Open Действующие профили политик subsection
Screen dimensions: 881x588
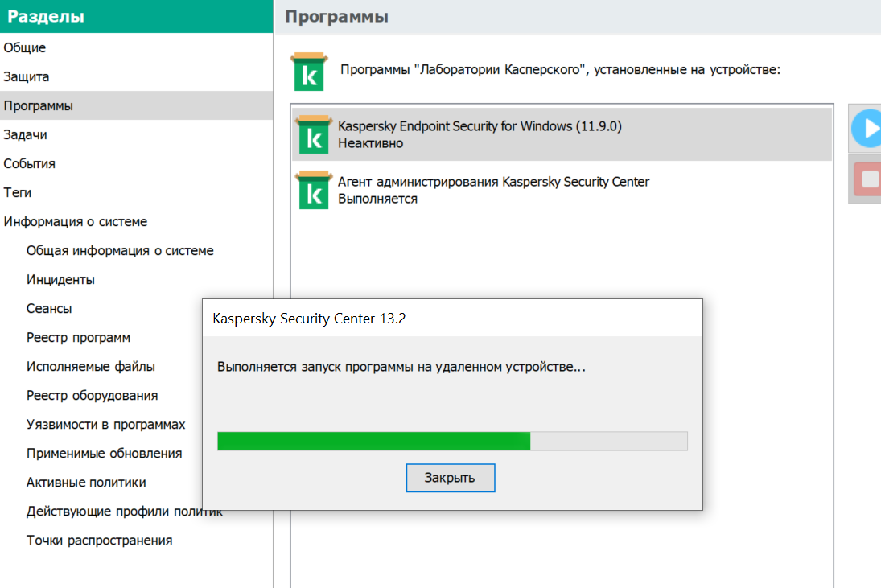click(x=124, y=511)
